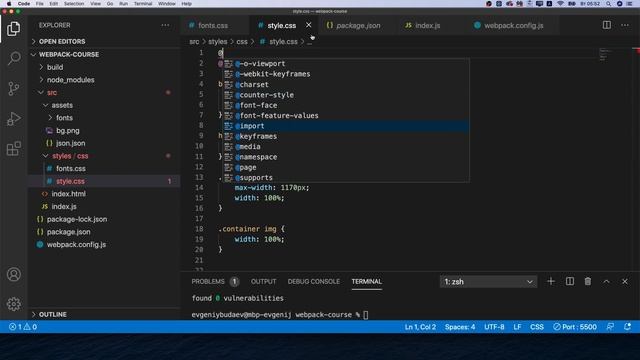Open the Selection menu in menu bar
Screen dimensions: 640x360
(74, 4)
